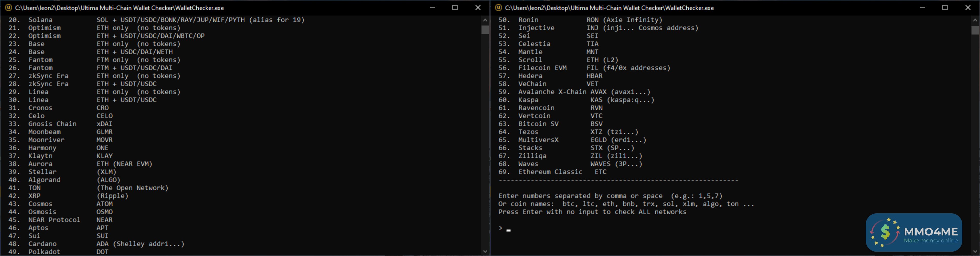980x256 pixels.
Task: Click the input prompt cursor in right window
Action: tap(509, 230)
